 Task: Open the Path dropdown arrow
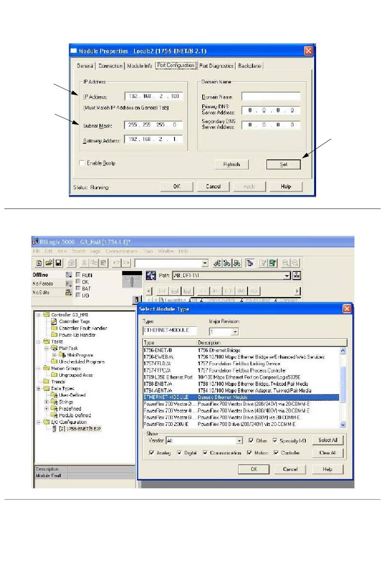tap(287, 276)
